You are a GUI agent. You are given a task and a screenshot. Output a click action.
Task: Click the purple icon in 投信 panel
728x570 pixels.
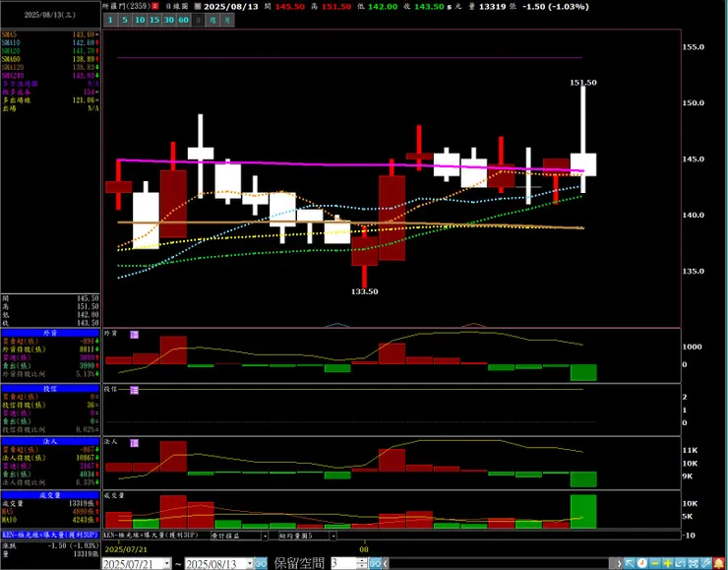point(134,390)
